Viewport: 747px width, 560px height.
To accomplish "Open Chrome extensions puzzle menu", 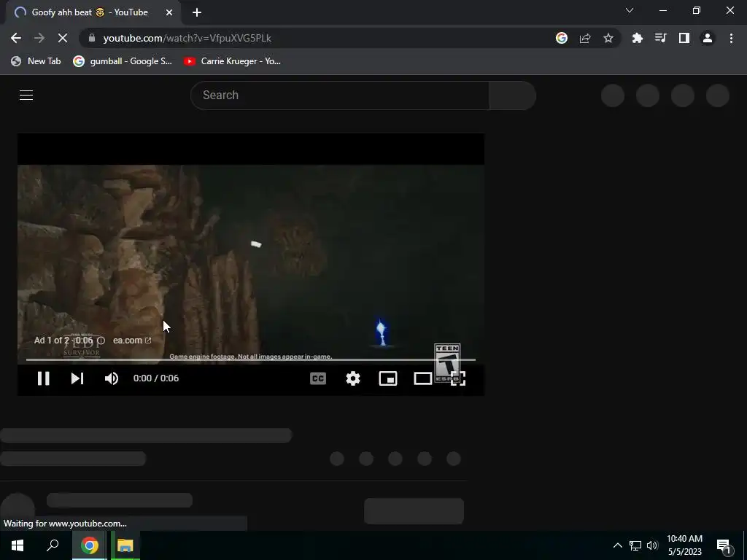I will pyautogui.click(x=638, y=38).
